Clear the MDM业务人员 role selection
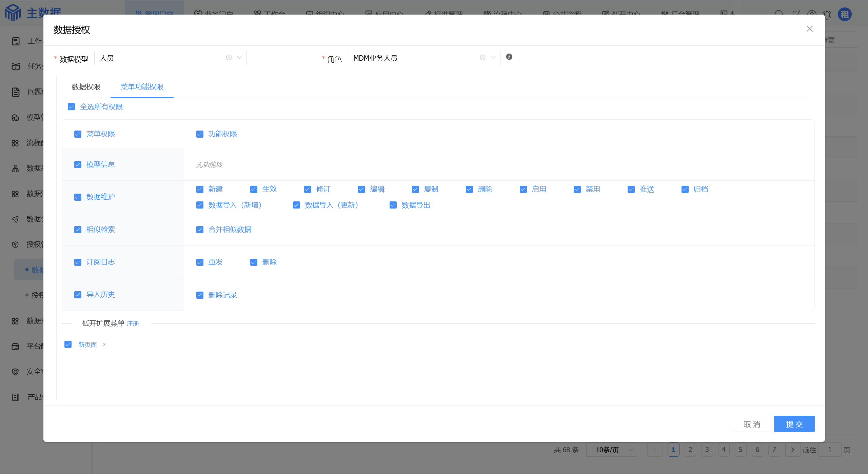The width and height of the screenshot is (868, 474). (x=482, y=58)
